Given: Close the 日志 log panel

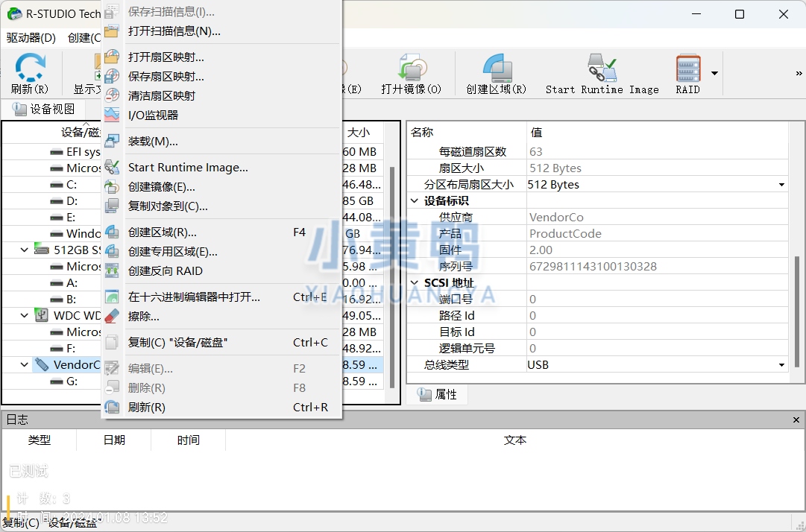Looking at the screenshot, I should (796, 419).
